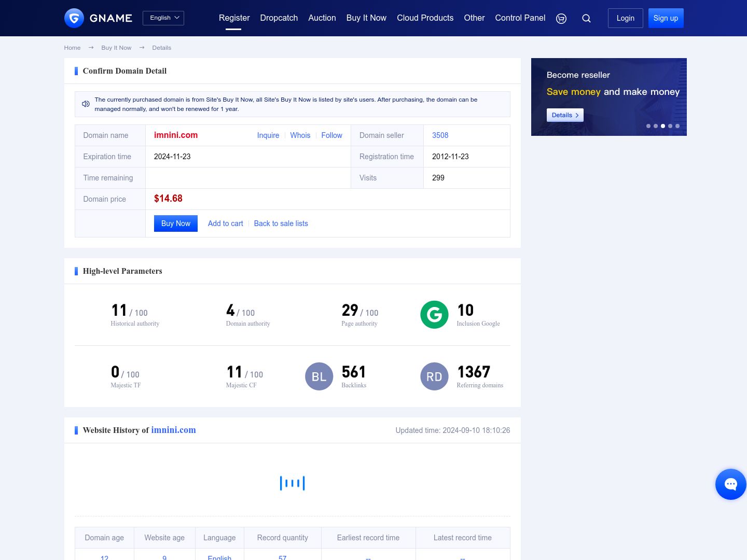Click the Login button
Image resolution: width=747 pixels, height=560 pixels.
[626, 18]
